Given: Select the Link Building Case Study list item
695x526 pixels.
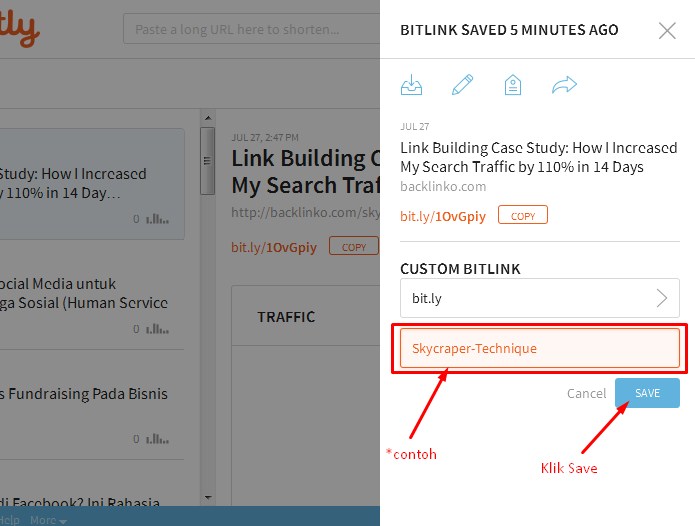Looking at the screenshot, I should [92, 183].
